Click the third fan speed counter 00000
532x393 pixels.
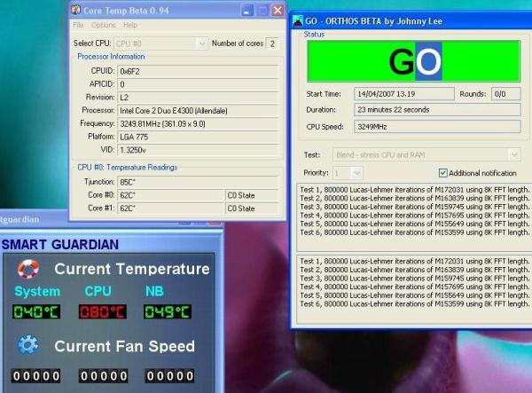pos(169,376)
